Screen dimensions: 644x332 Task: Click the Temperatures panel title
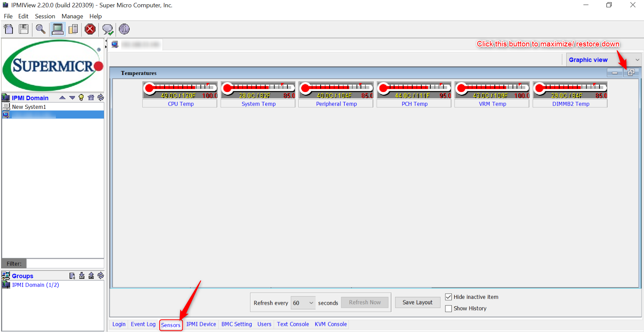(139, 73)
